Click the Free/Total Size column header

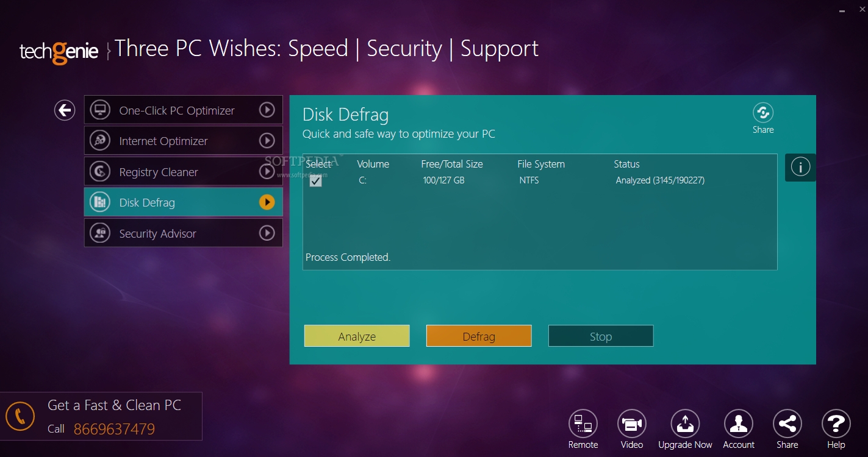point(452,164)
